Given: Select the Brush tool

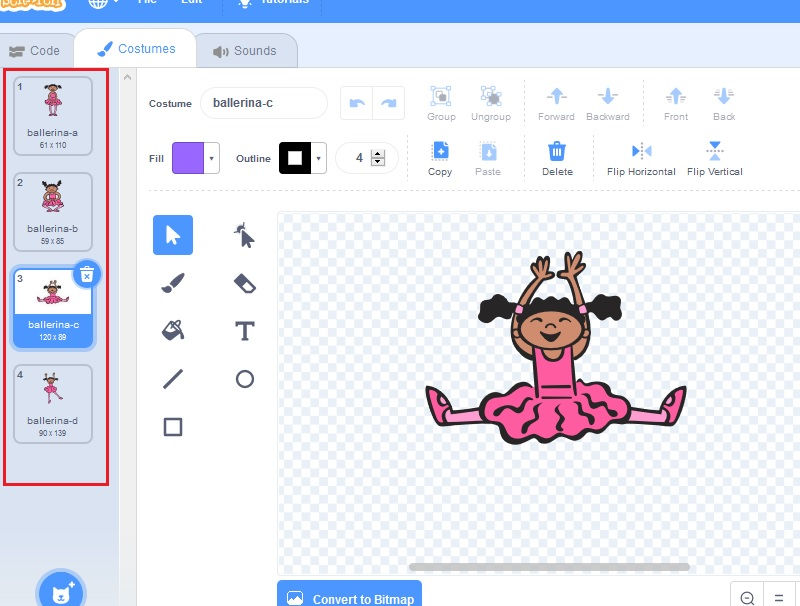Looking at the screenshot, I should pyautogui.click(x=173, y=283).
